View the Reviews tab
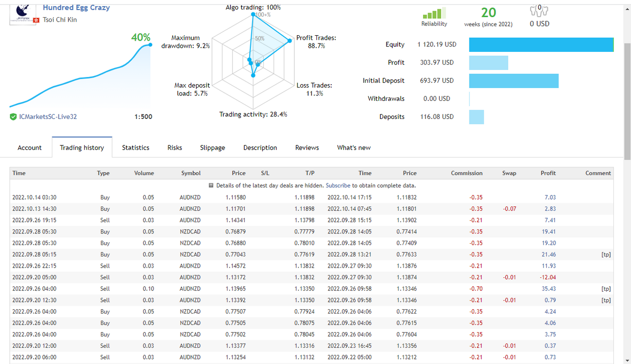 click(307, 148)
